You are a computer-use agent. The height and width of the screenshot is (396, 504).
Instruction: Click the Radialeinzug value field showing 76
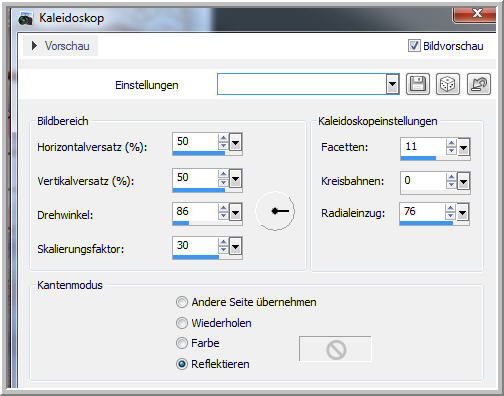[x=423, y=212]
